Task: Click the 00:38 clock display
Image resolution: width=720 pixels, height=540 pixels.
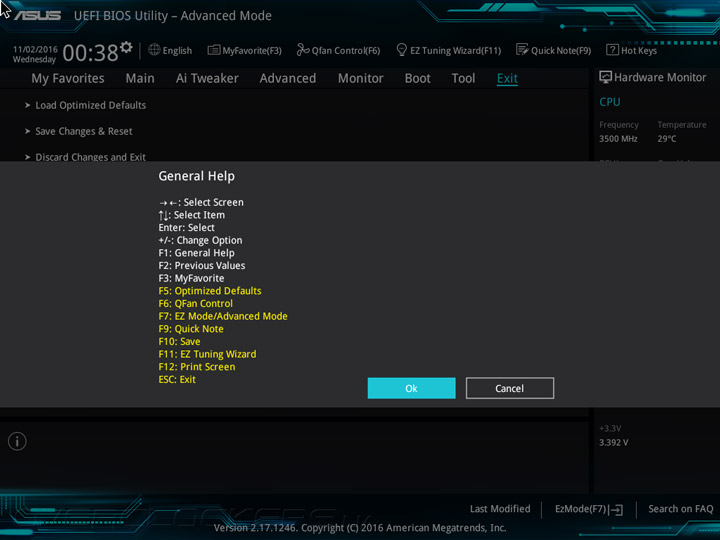Action: point(90,53)
